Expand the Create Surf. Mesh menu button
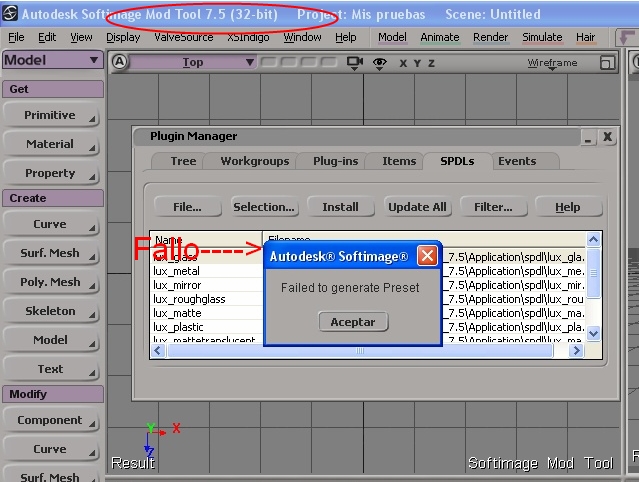The height and width of the screenshot is (482, 639). point(51,253)
